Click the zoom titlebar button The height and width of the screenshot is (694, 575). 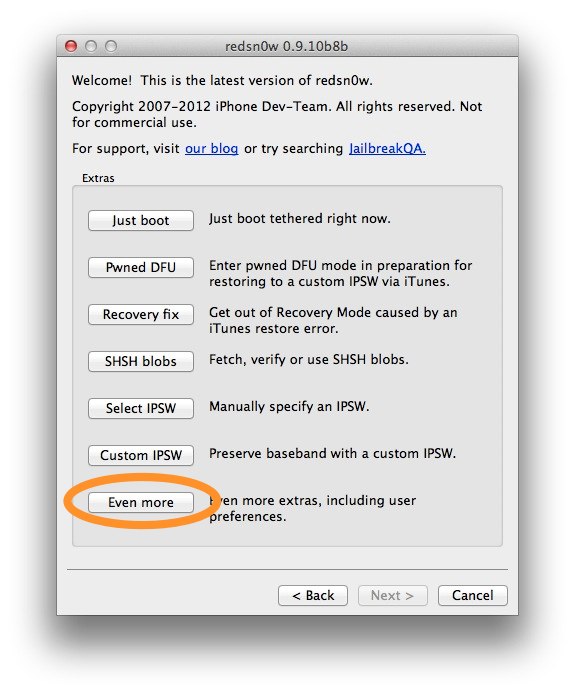coord(111,46)
